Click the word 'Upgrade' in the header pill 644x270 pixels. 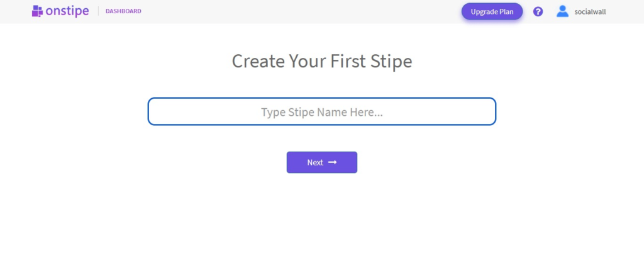coord(484,11)
